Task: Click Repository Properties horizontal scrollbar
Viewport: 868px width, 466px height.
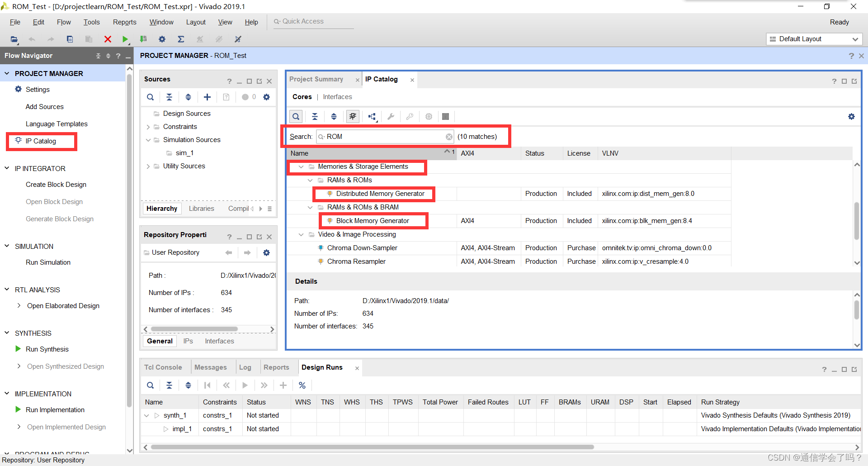Action: (194, 329)
